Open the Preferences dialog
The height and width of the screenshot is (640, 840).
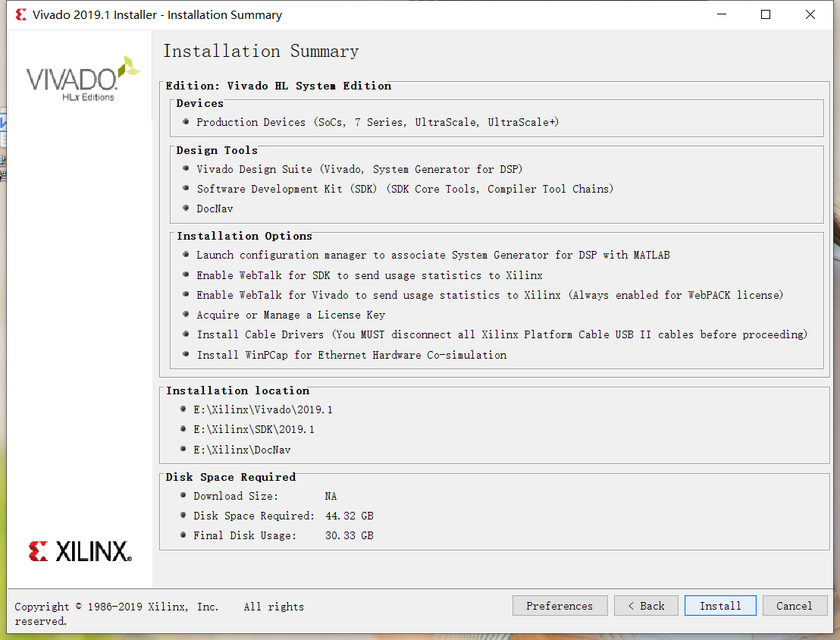pyautogui.click(x=559, y=606)
